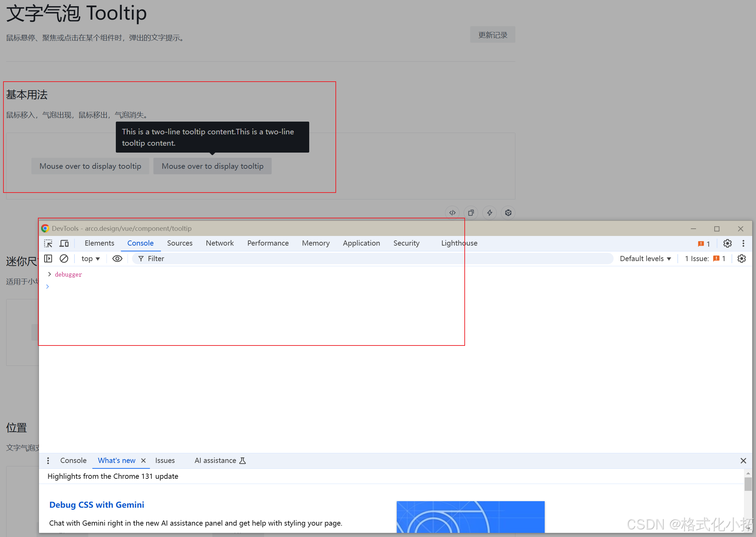756x537 pixels.
Task: Open the console settings gear by issues count
Action: point(742,259)
